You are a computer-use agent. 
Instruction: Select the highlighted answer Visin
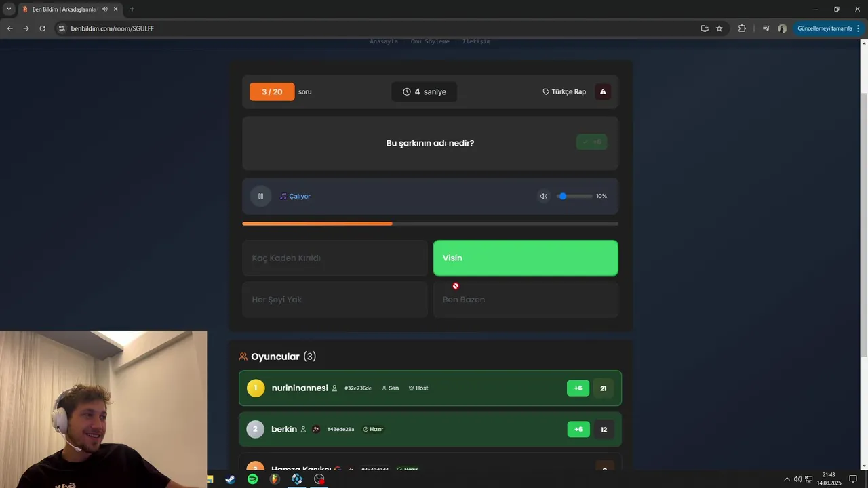(x=526, y=258)
